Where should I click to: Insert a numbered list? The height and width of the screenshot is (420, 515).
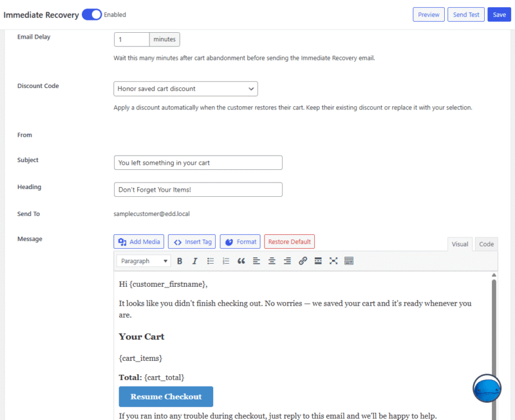coord(226,261)
